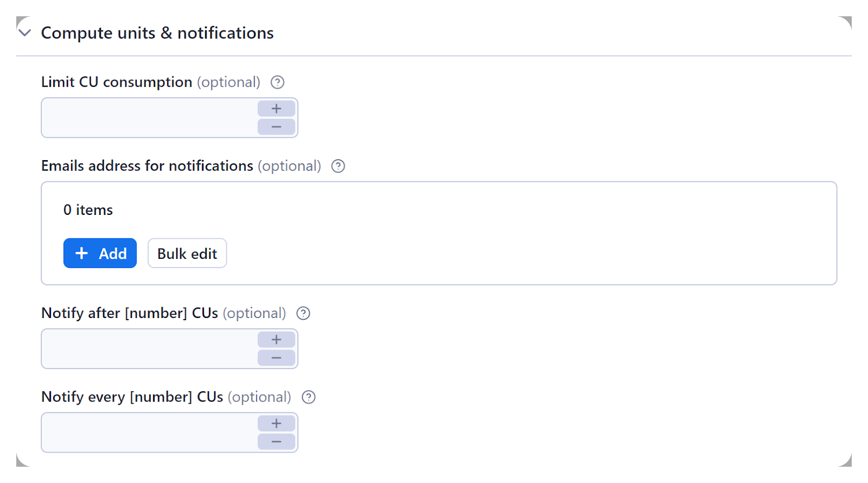Open help tooltip for Notify every CUs

point(308,397)
